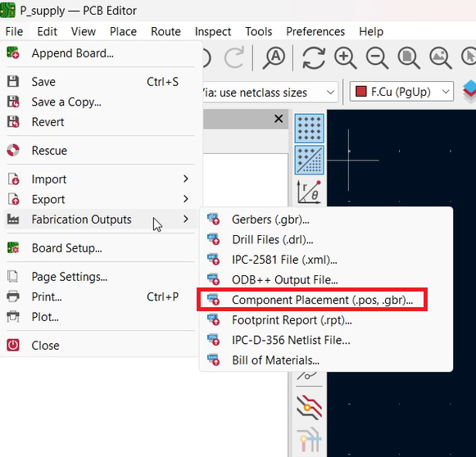Choose Rescue from the File menu
The image size is (476, 457).
[x=101, y=151]
